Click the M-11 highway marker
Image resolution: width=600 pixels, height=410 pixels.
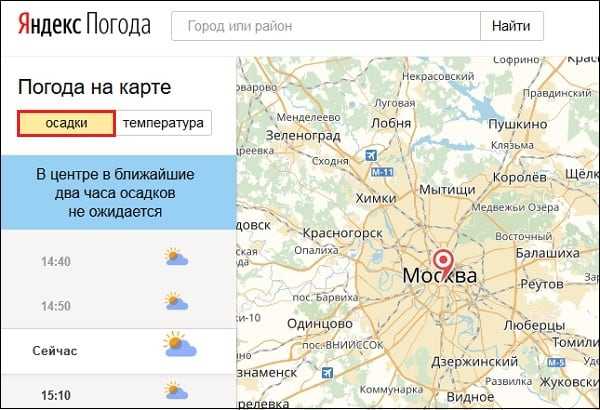(382, 172)
